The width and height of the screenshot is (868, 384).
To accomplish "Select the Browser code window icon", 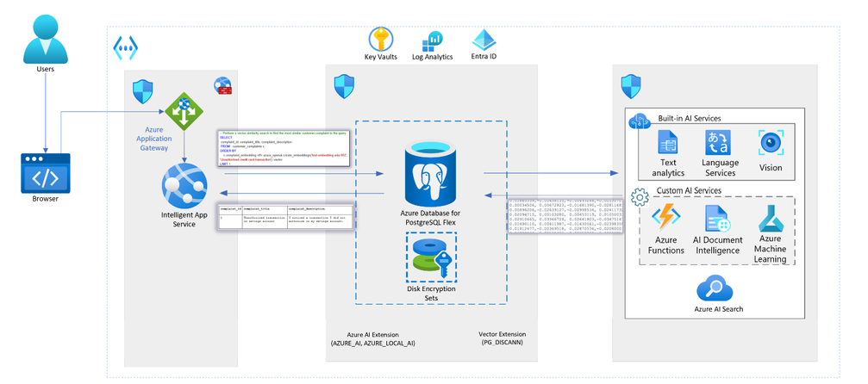I will tap(46, 173).
